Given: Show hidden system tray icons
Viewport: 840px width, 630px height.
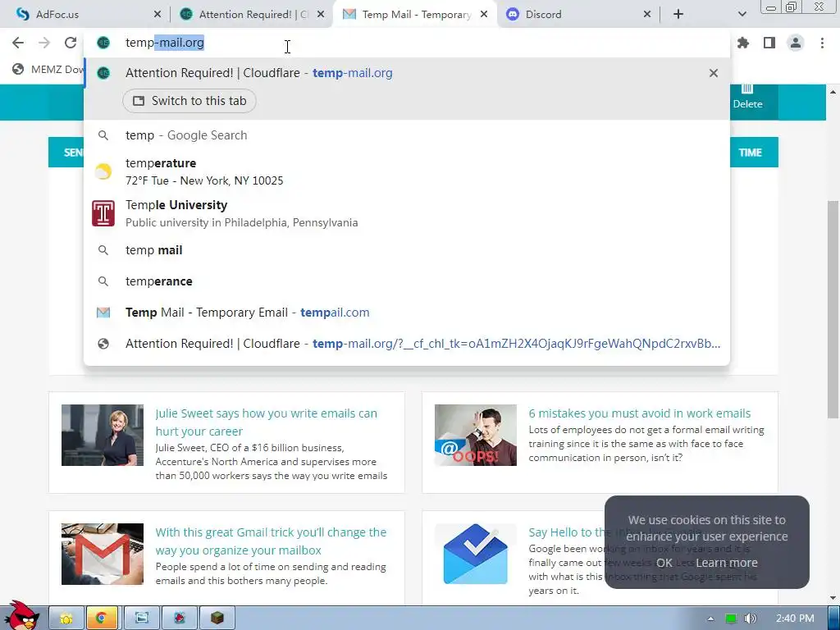Looking at the screenshot, I should (710, 619).
